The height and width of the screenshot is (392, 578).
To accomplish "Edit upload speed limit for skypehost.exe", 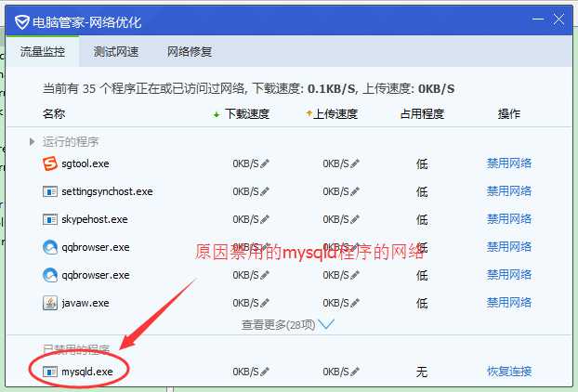I will pyautogui.click(x=355, y=219).
